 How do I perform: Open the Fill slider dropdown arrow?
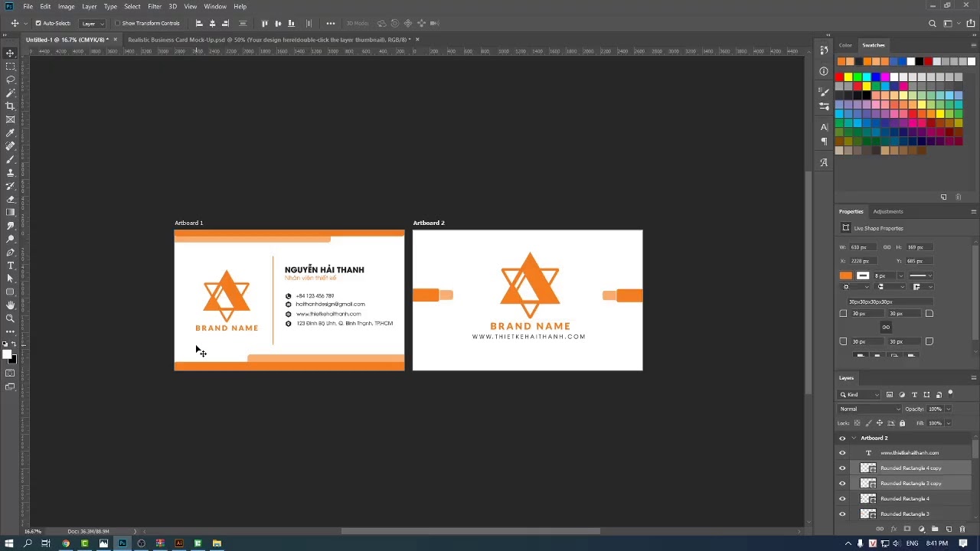pos(948,423)
